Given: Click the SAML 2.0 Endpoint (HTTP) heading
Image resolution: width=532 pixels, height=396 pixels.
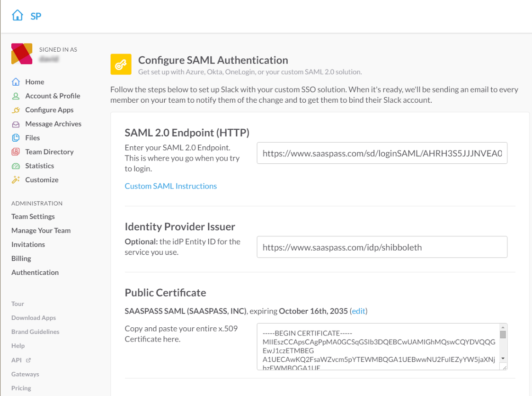Looking at the screenshot, I should (187, 133).
